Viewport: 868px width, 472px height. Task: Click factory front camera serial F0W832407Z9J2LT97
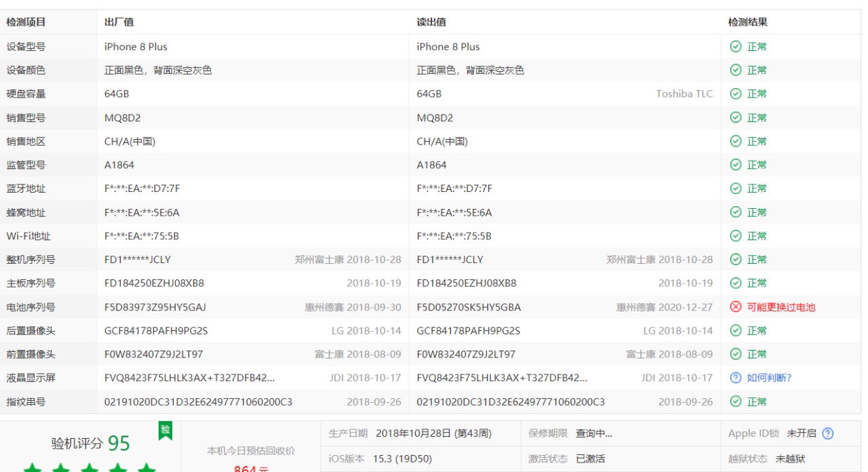pos(153,354)
